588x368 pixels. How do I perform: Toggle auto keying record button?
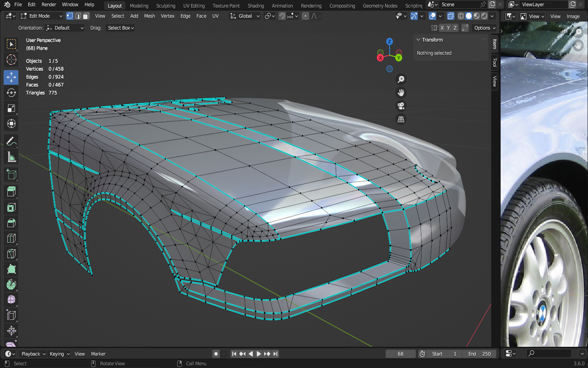click(216, 354)
